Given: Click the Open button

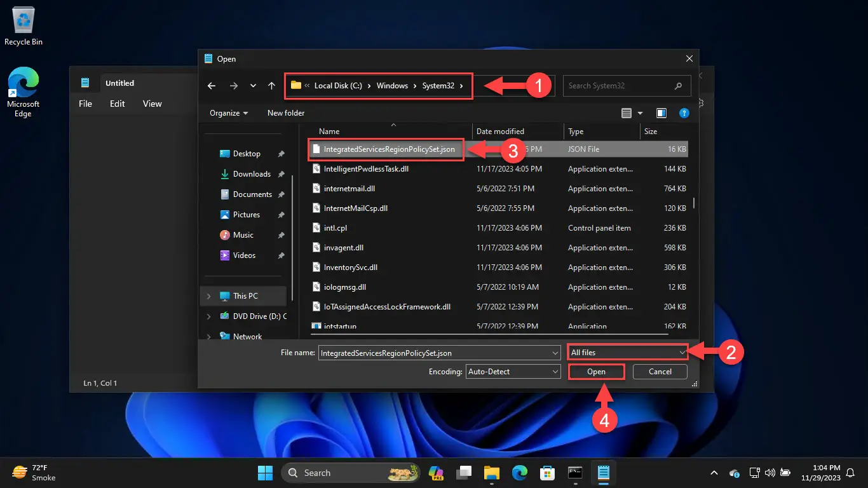Looking at the screenshot, I should [x=596, y=372].
